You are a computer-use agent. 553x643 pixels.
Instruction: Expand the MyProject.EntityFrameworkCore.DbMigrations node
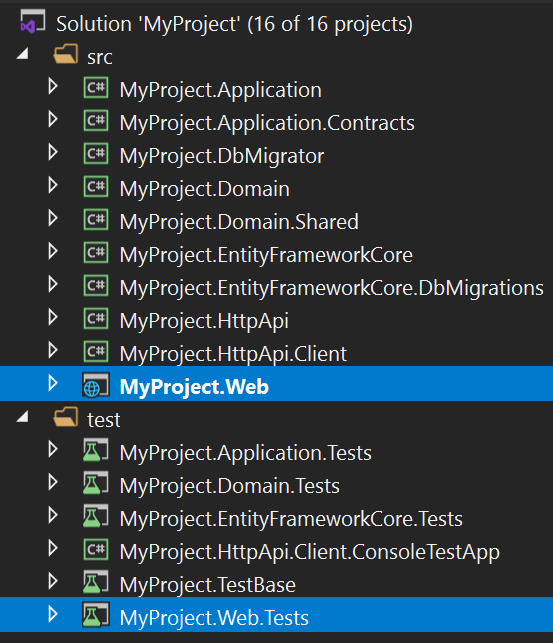coord(53,285)
